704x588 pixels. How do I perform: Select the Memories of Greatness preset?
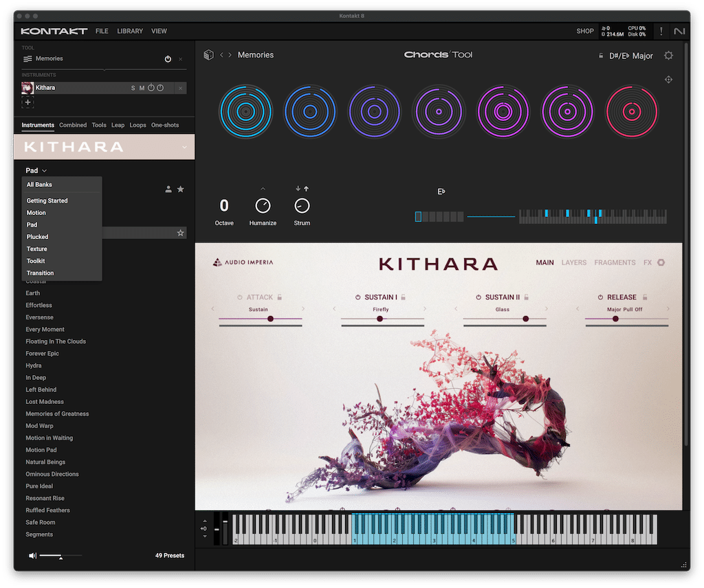[x=57, y=414]
